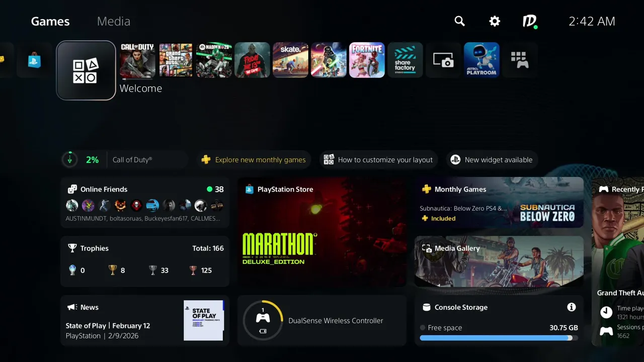This screenshot has width=644, height=362.
Task: Launch the Grand Theft Auto tile
Action: [x=176, y=60]
